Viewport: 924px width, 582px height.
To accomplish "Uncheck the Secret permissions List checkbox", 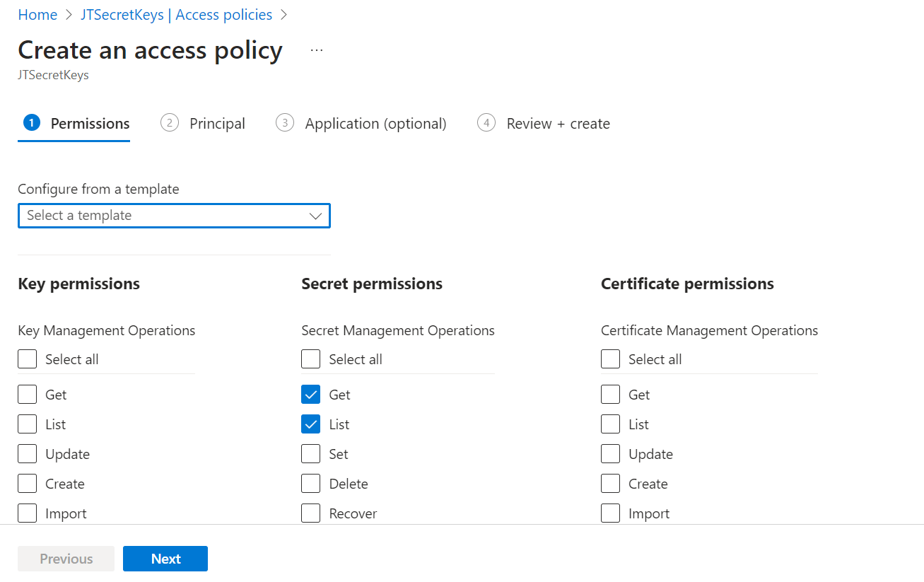I will point(311,424).
